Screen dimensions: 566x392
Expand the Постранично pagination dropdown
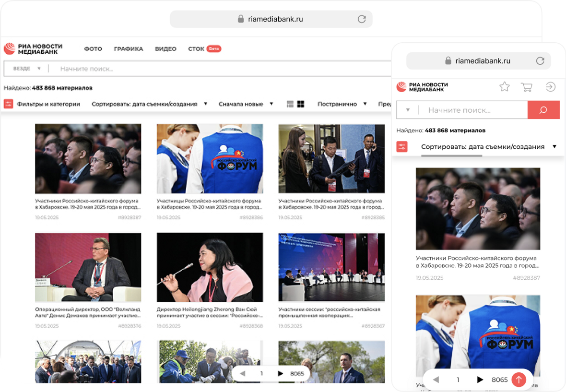[342, 104]
